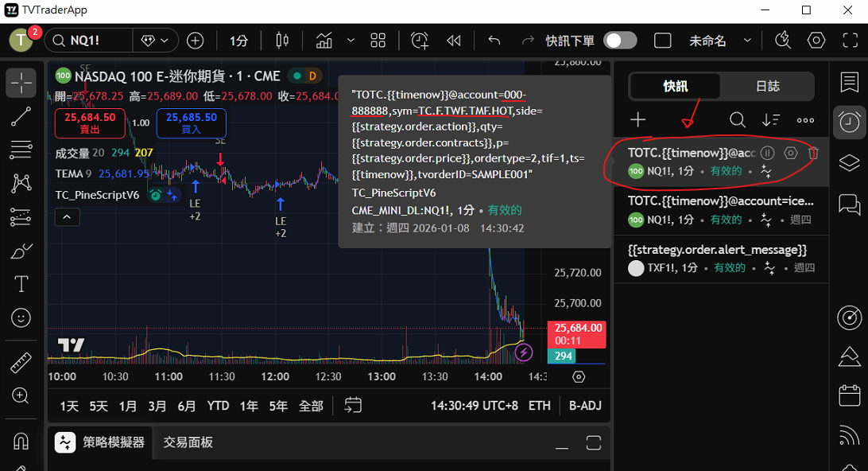The height and width of the screenshot is (471, 868).
Task: Open the 未命名 layout dropdown
Action: [707, 41]
